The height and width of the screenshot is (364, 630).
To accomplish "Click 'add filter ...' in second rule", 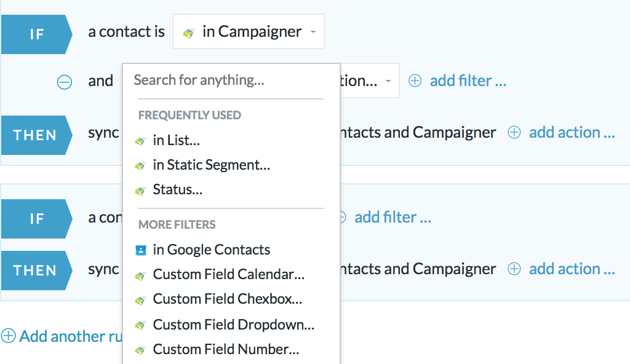I will [393, 218].
